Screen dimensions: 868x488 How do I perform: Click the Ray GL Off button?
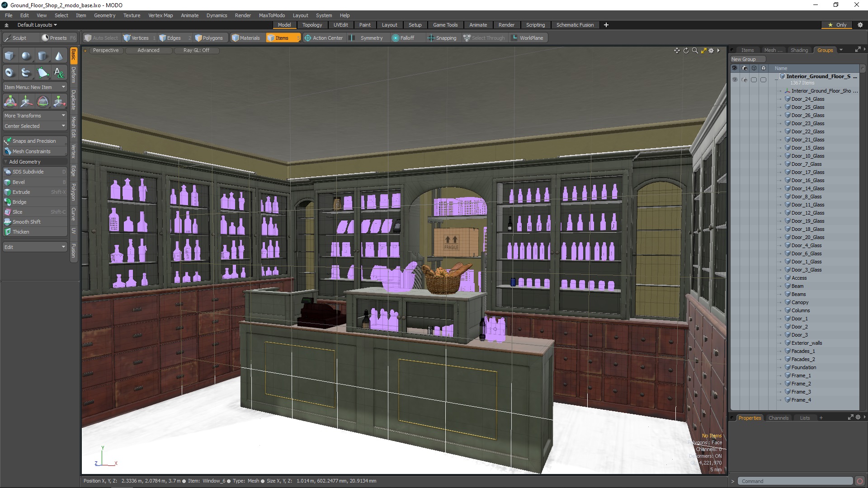click(x=196, y=50)
